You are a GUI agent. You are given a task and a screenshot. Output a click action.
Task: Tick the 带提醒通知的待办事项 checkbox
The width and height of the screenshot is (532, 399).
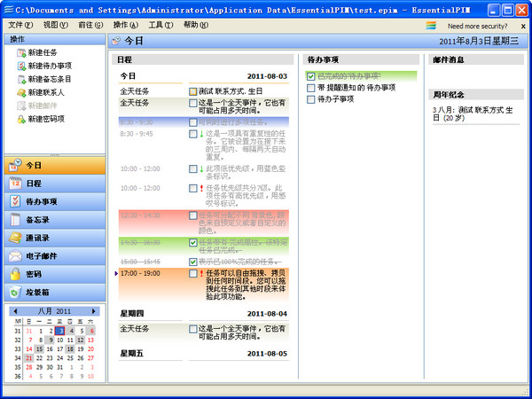(x=310, y=88)
